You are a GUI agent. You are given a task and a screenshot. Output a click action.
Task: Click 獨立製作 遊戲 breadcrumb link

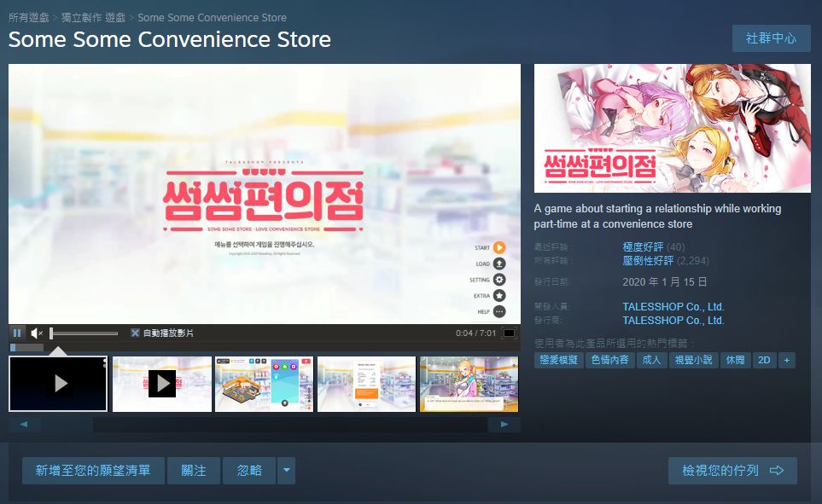click(93, 17)
